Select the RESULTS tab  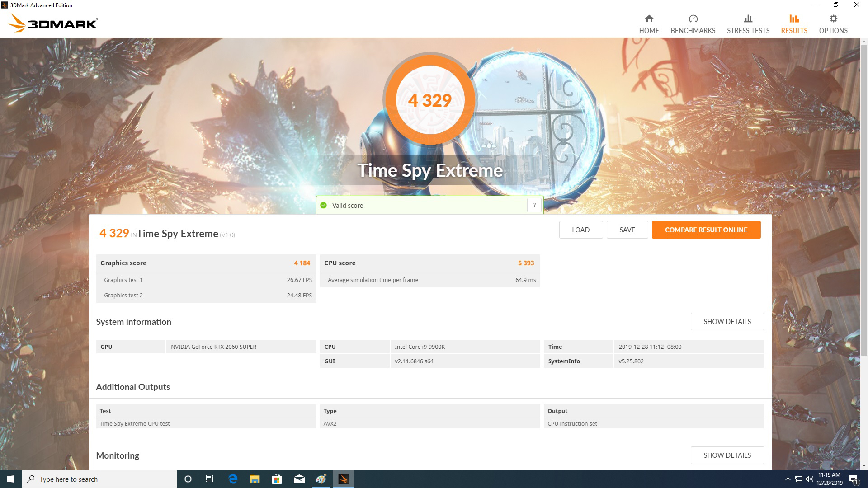(x=793, y=23)
